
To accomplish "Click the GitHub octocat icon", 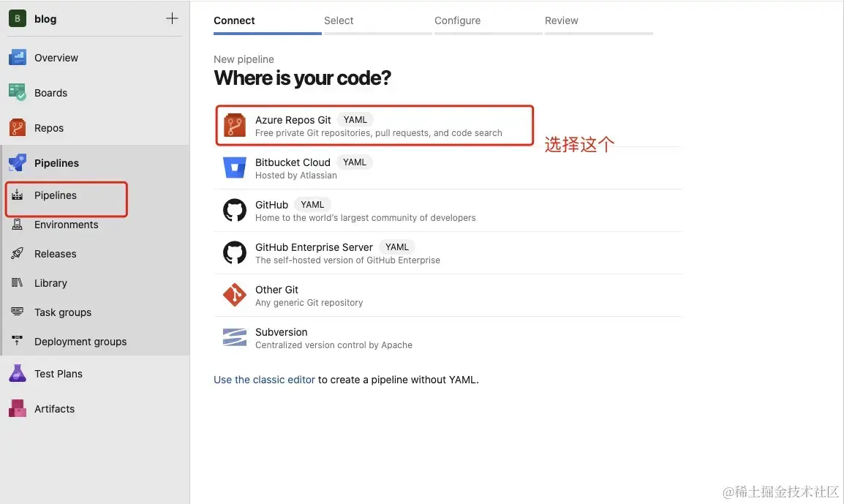I will (235, 210).
